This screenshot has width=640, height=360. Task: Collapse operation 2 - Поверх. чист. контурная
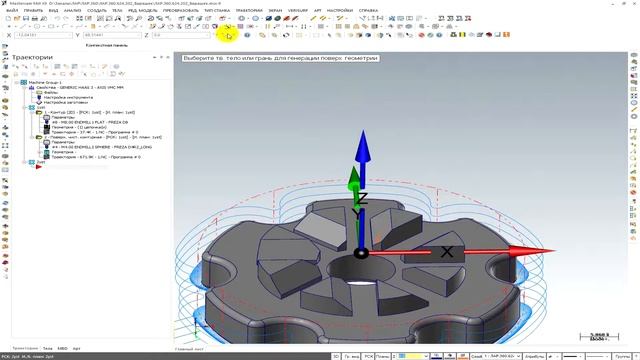[32, 137]
